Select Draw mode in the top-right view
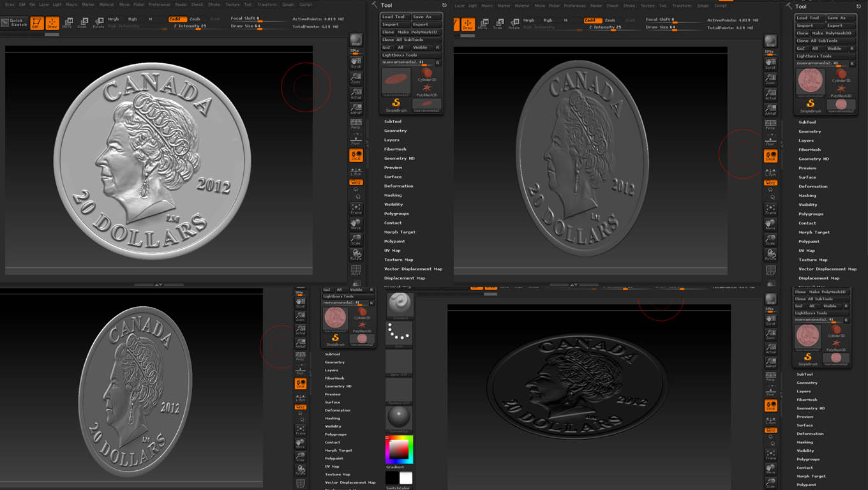The width and height of the screenshot is (868, 490). coord(468,24)
